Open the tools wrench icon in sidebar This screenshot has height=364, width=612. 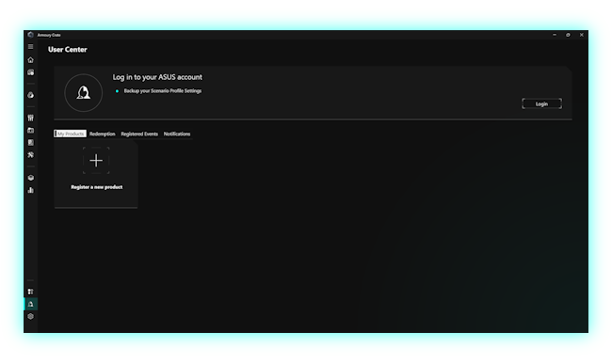pyautogui.click(x=30, y=154)
